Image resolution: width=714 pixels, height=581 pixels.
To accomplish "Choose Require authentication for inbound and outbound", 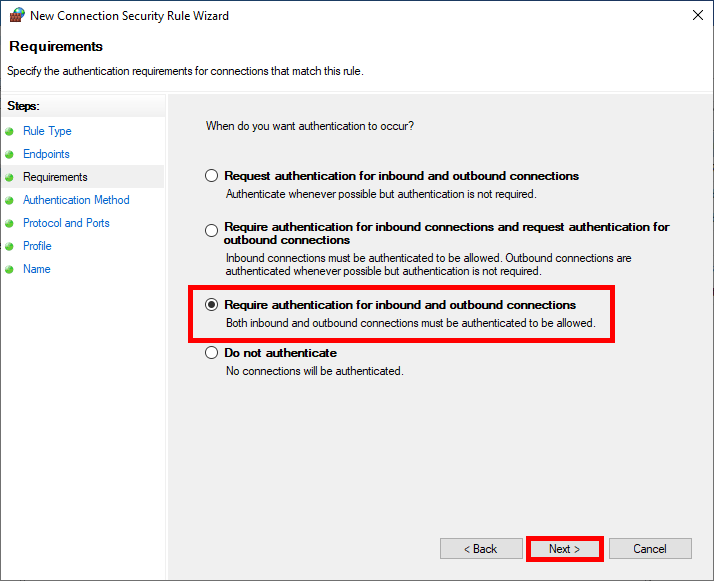I will pyautogui.click(x=211, y=305).
